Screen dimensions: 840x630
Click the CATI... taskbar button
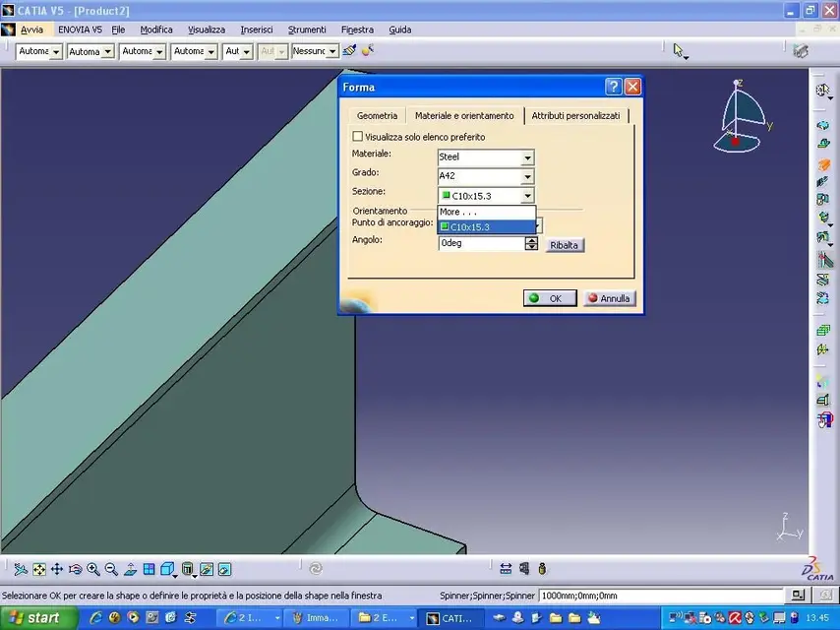click(x=451, y=618)
